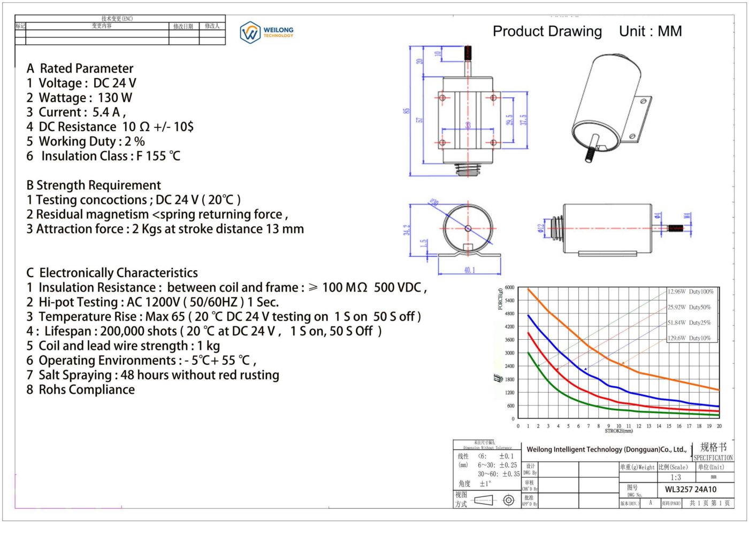Select the "Rohs Compliance" line

click(81, 390)
